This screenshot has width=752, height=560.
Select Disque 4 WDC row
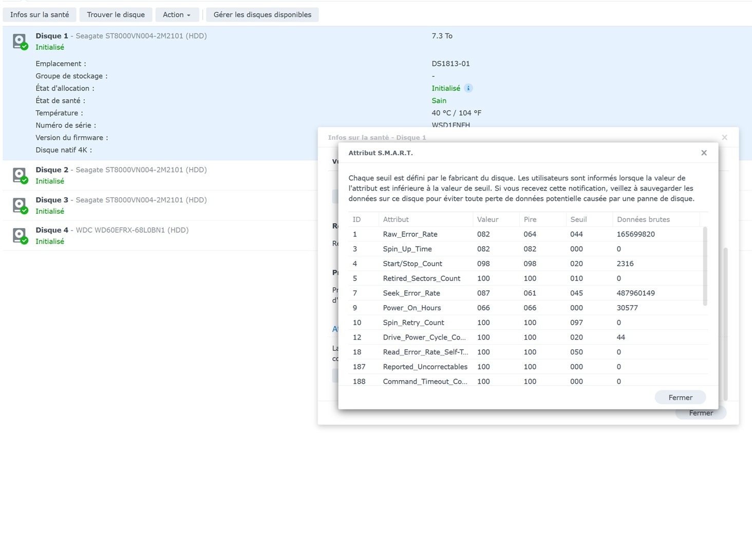click(x=160, y=236)
